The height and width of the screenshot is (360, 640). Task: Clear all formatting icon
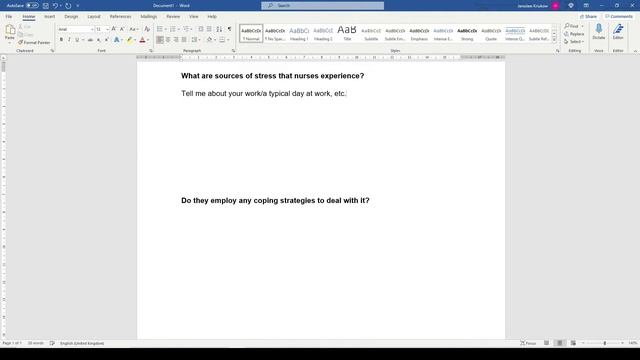(x=147, y=29)
